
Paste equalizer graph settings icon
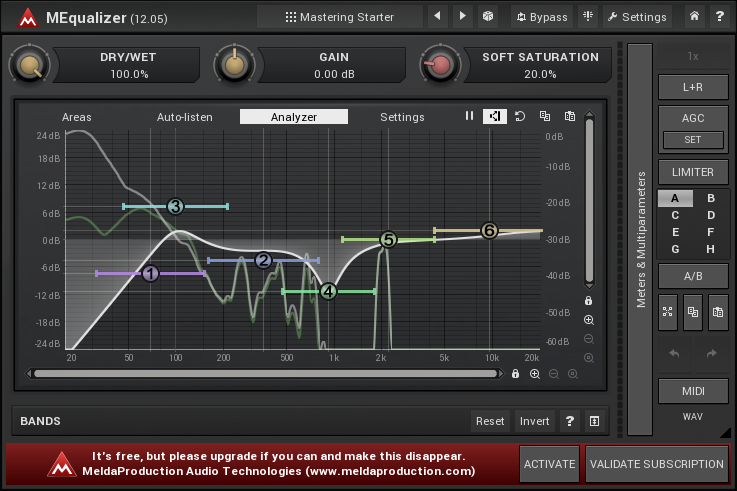click(570, 116)
